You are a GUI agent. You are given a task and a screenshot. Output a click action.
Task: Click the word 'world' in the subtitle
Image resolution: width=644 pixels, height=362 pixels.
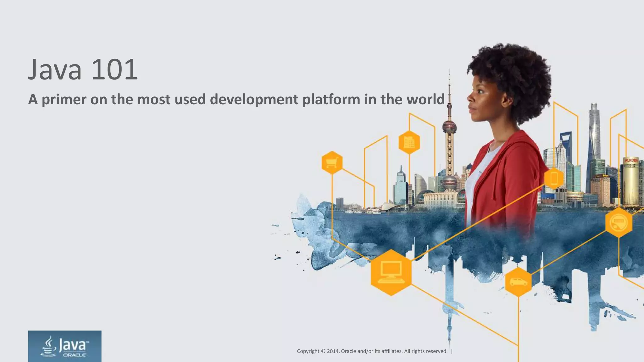coord(425,99)
